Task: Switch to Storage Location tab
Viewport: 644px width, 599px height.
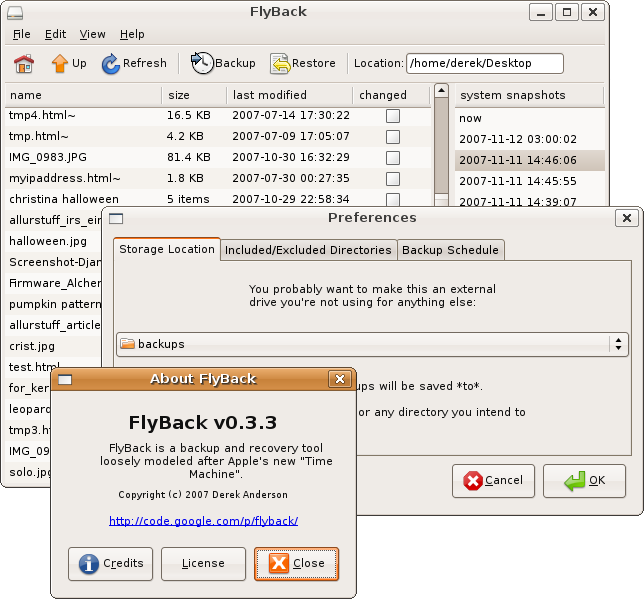Action: (167, 249)
